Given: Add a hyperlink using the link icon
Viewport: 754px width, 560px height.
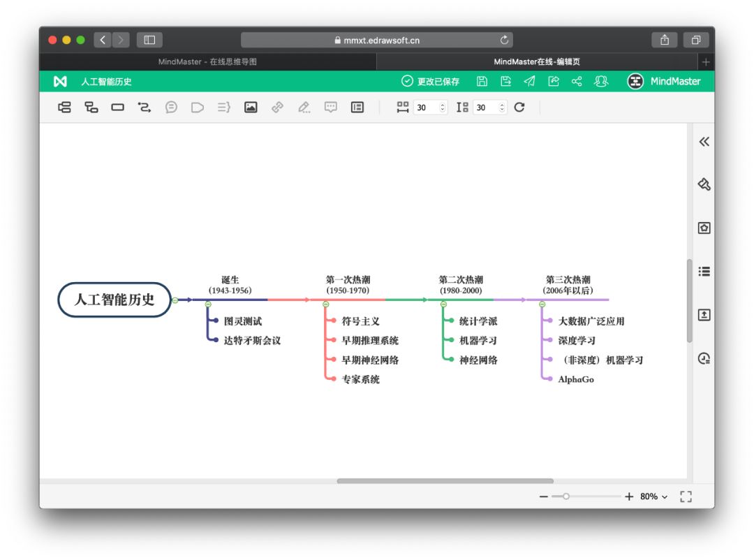Looking at the screenshot, I should 277,108.
